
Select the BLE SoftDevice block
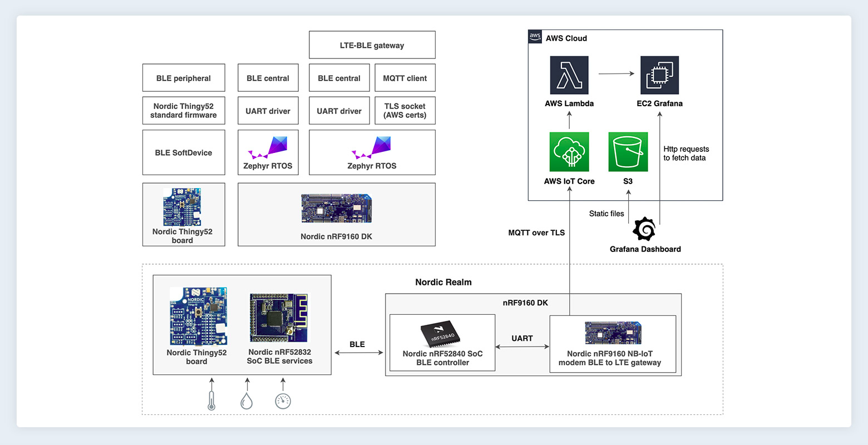[x=184, y=152]
